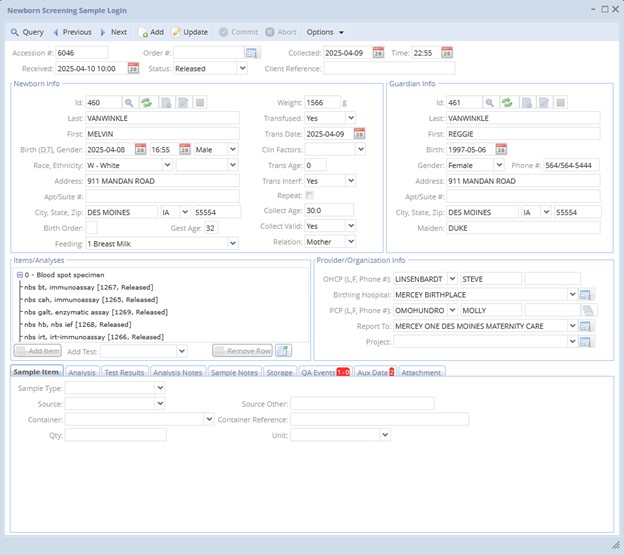Click the PCP phone edit icon
The width and height of the screenshot is (624, 555).
[589, 310]
